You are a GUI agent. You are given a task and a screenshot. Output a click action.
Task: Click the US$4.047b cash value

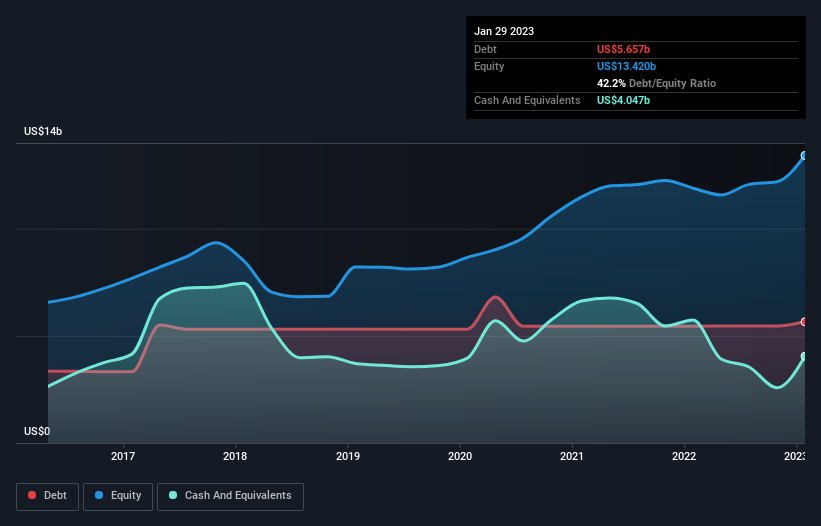[623, 100]
